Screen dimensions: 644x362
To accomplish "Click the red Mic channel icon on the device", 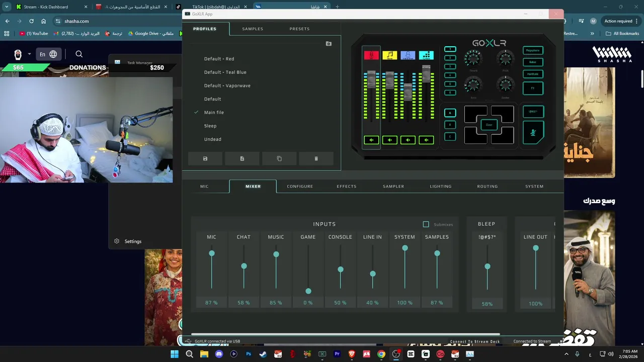I will pyautogui.click(x=371, y=55).
